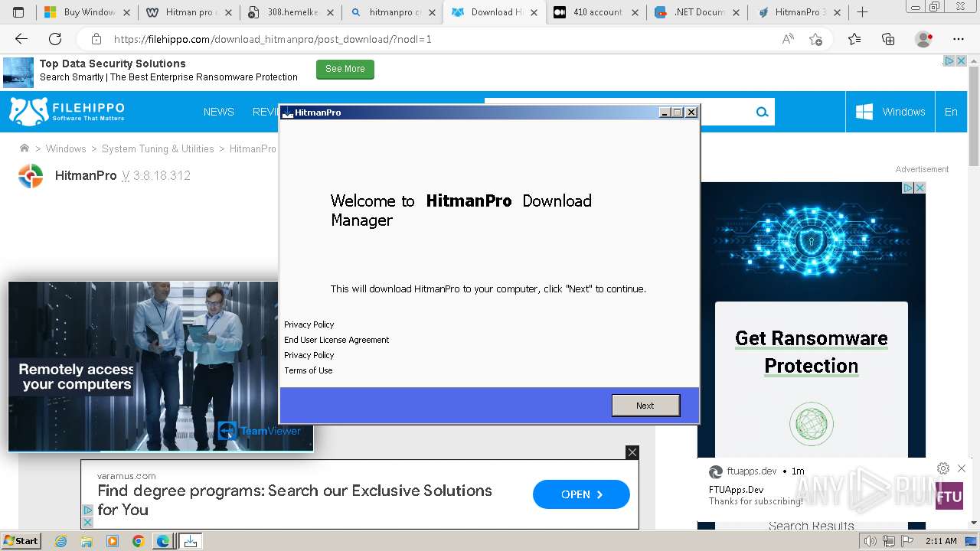This screenshot has height=551, width=980.
Task: Click System Tuning & Utilities breadcrumb
Action: (x=158, y=148)
